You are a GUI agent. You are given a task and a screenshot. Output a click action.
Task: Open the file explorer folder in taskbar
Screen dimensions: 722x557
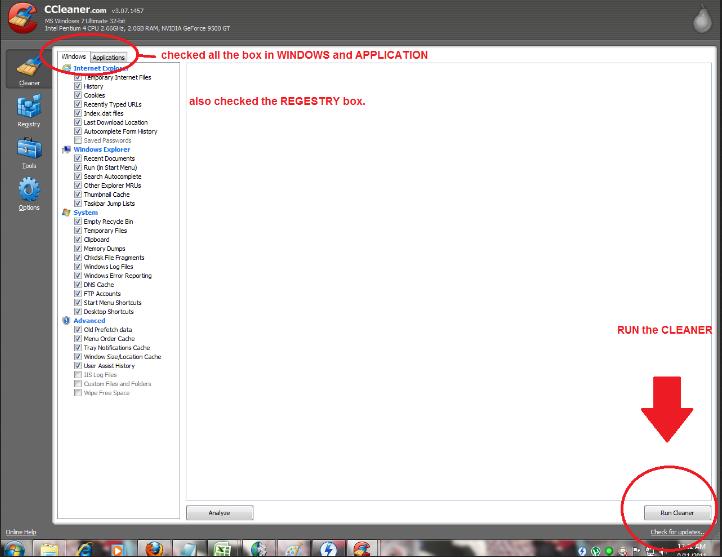pos(49,549)
